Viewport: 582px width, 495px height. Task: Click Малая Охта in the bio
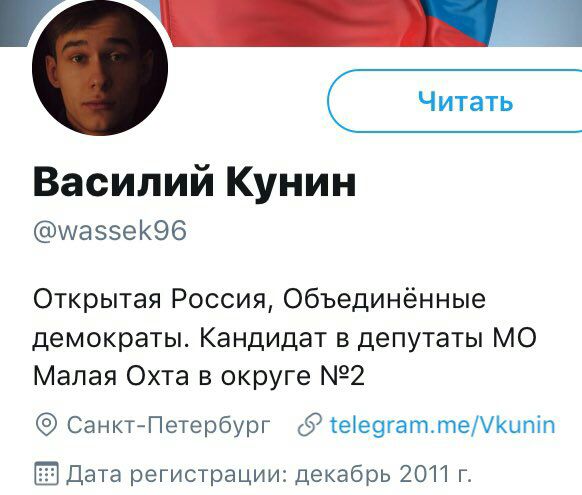pyautogui.click(x=111, y=376)
